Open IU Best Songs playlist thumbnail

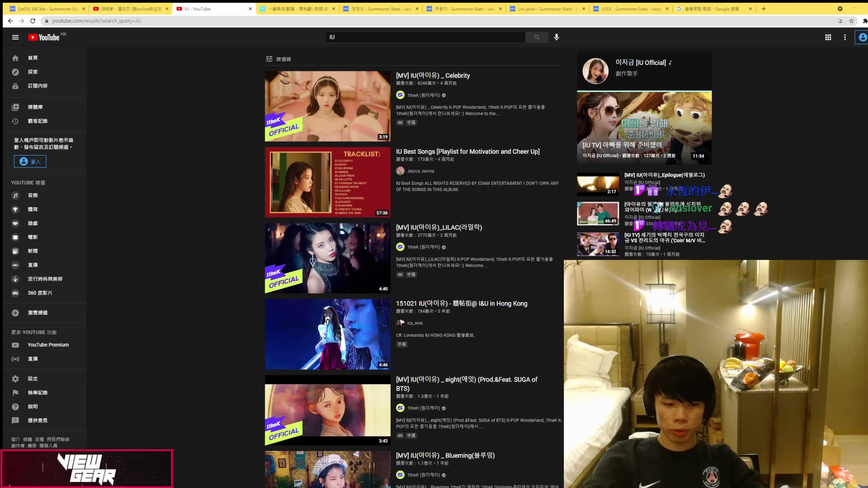click(x=328, y=182)
